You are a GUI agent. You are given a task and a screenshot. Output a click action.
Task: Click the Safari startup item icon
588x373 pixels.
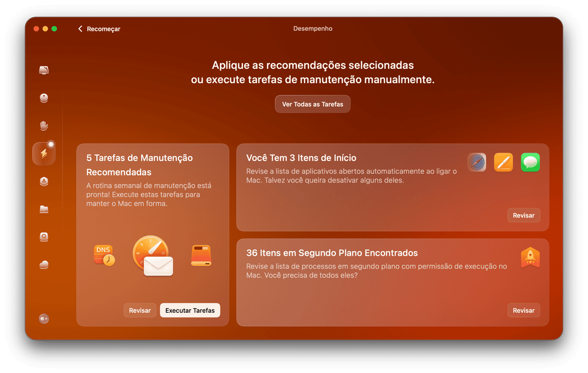(x=477, y=162)
